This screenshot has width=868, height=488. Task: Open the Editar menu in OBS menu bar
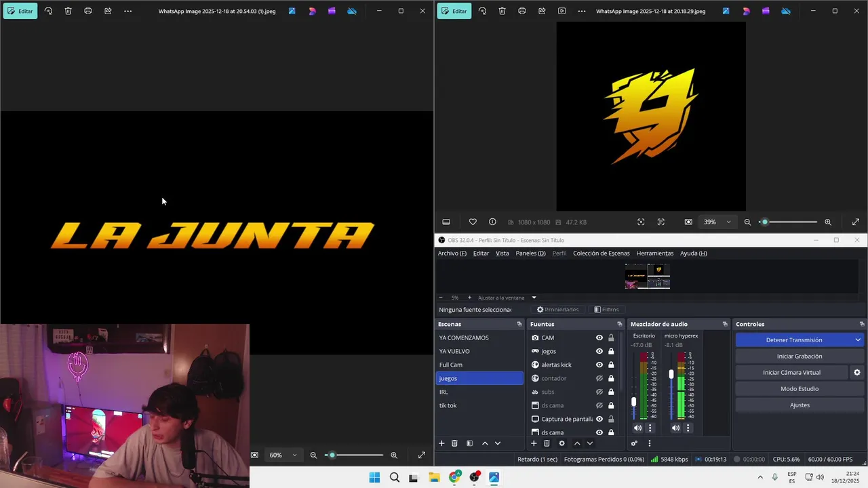click(481, 253)
